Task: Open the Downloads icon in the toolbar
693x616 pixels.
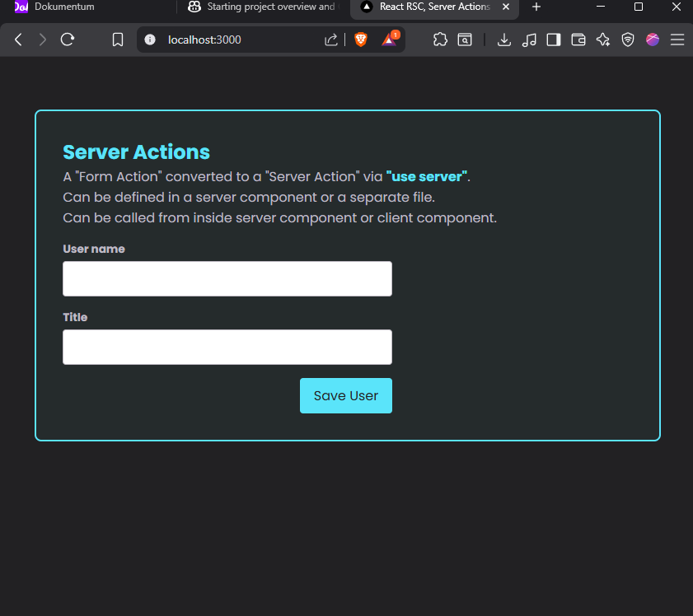Action: (504, 39)
